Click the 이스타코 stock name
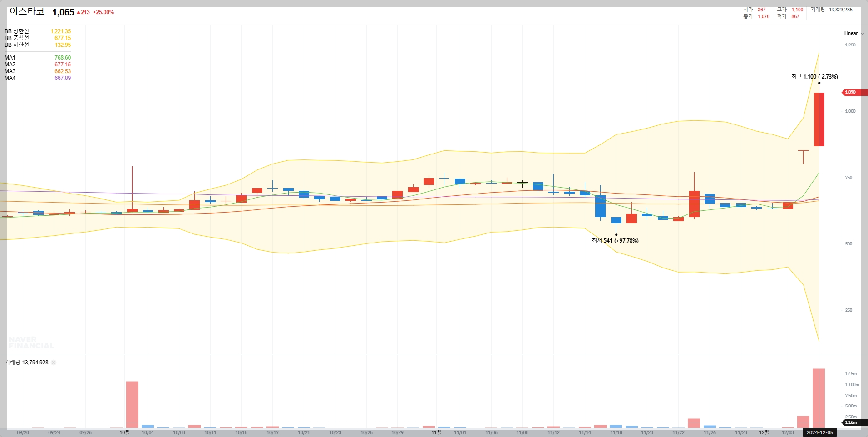The image size is (868, 437). 27,11
